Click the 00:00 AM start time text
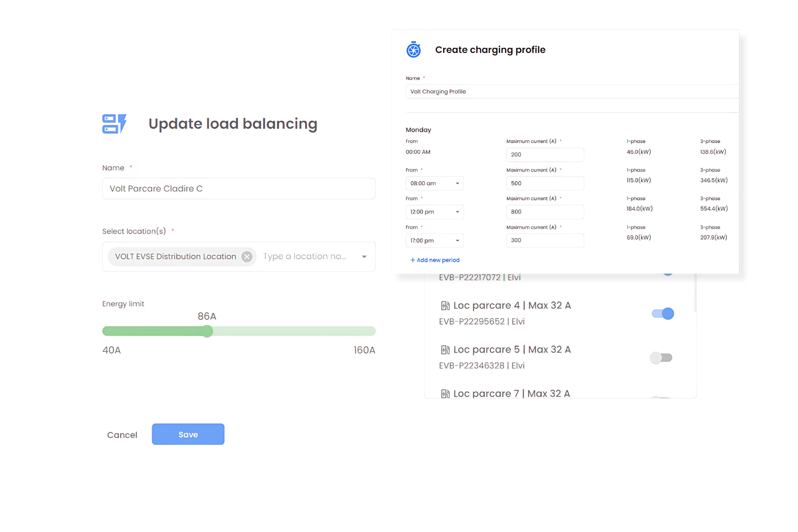Screen dimensions: 798x532 (418, 152)
